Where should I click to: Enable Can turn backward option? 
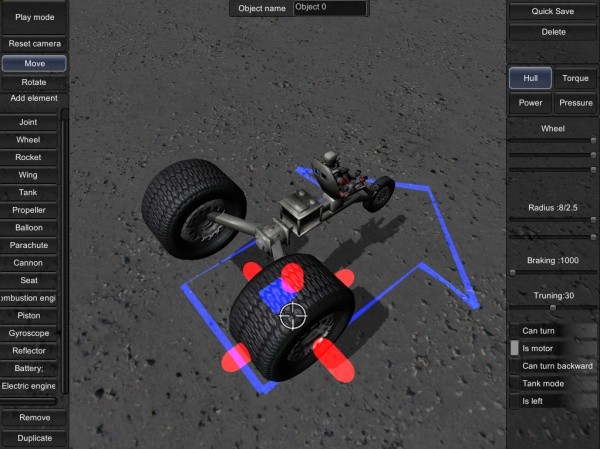click(515, 366)
